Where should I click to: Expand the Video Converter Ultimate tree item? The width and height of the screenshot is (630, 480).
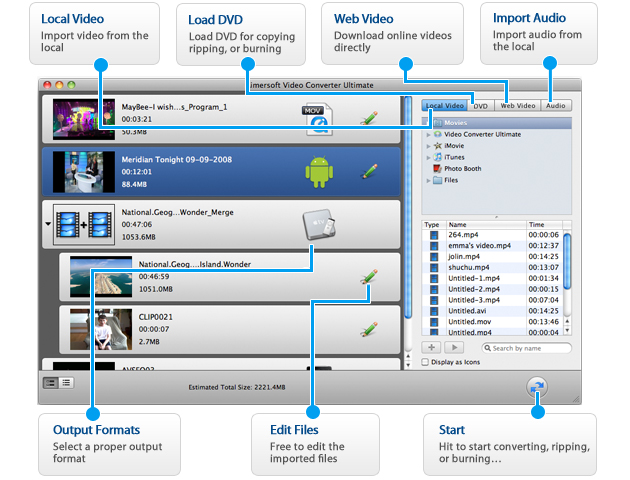(429, 135)
